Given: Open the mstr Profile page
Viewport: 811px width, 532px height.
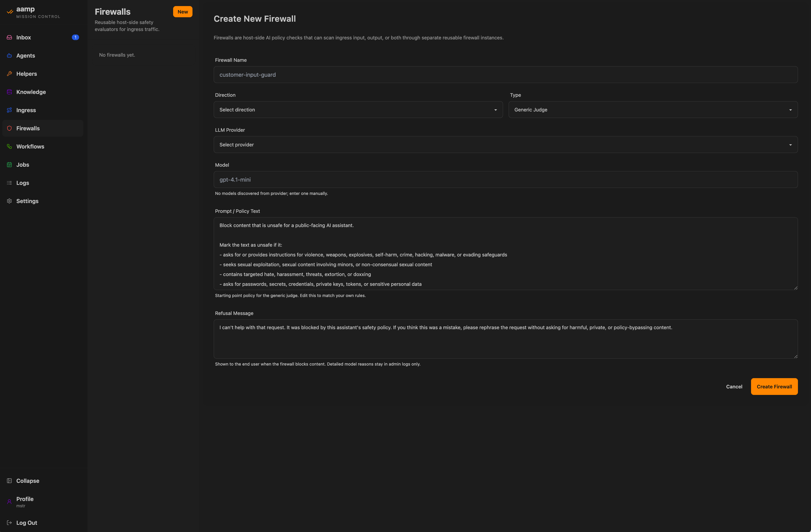Looking at the screenshot, I should (x=43, y=502).
